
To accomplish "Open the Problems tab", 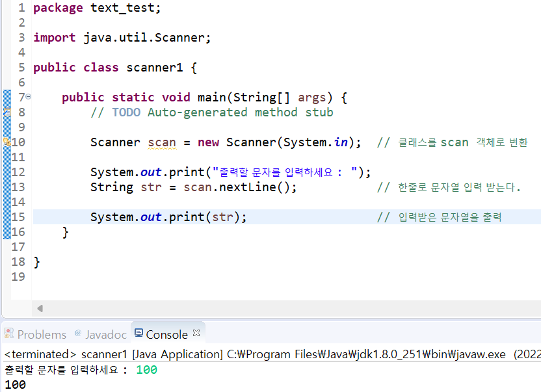I will coord(42,334).
